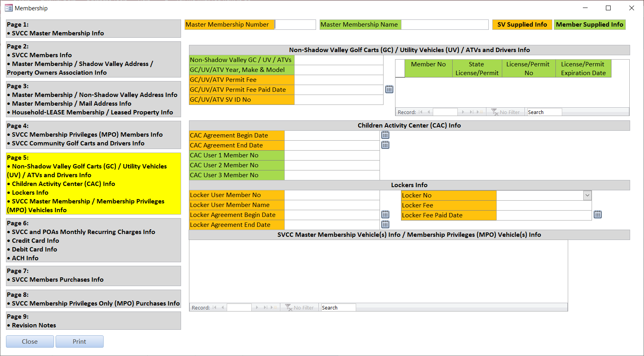Open Page 4 Membership Privileges Members Info

pyautogui.click(x=93, y=135)
